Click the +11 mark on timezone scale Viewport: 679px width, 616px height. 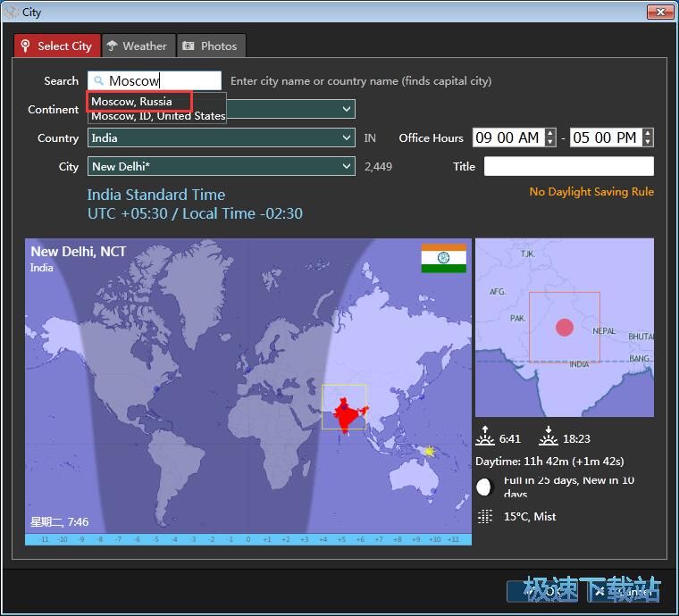(453, 539)
